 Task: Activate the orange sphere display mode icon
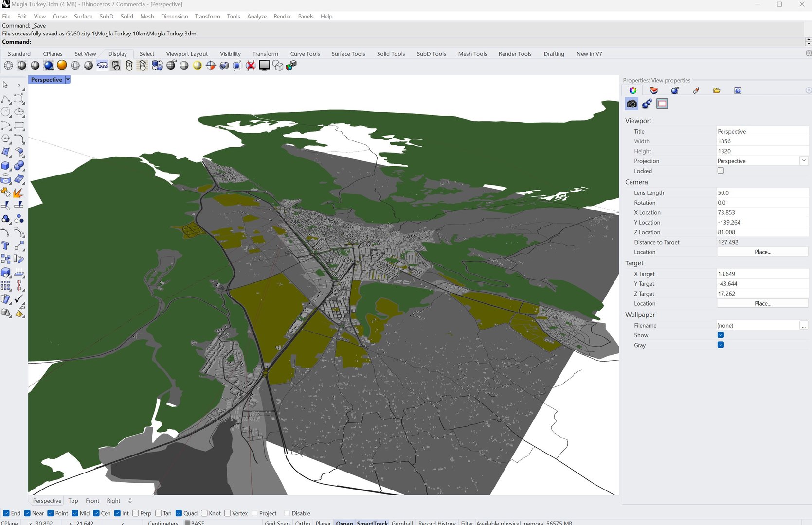point(62,66)
